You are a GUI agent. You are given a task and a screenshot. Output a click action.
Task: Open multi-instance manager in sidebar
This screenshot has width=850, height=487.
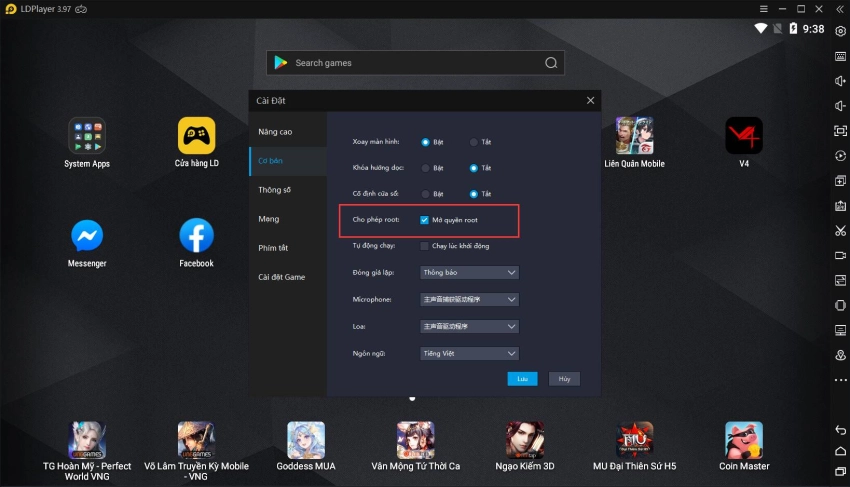pyautogui.click(x=840, y=181)
